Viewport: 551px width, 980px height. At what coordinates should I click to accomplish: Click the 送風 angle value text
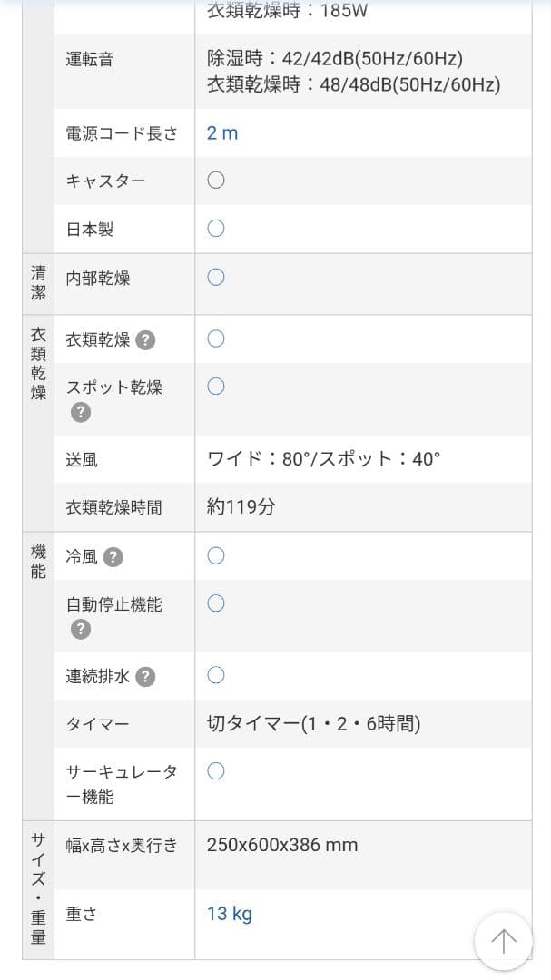click(323, 459)
